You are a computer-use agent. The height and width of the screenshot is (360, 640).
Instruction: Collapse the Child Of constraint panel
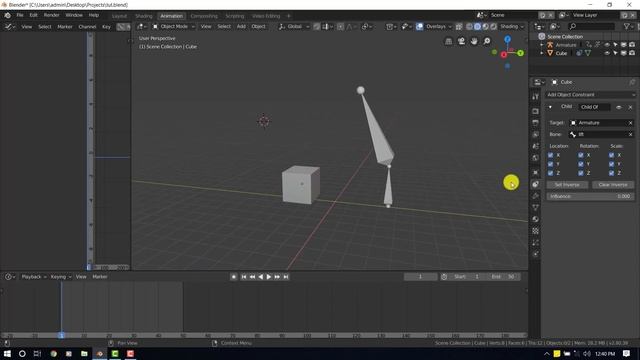click(x=550, y=107)
